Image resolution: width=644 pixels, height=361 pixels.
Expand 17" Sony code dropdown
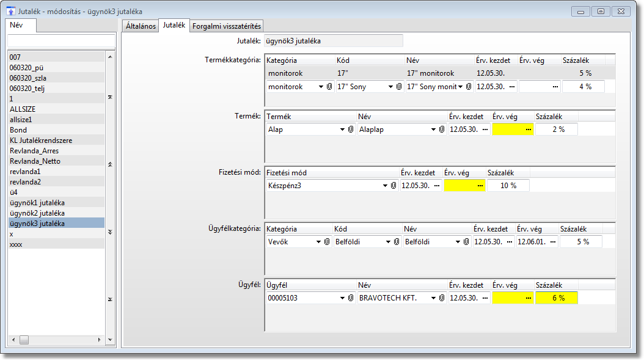coord(390,87)
